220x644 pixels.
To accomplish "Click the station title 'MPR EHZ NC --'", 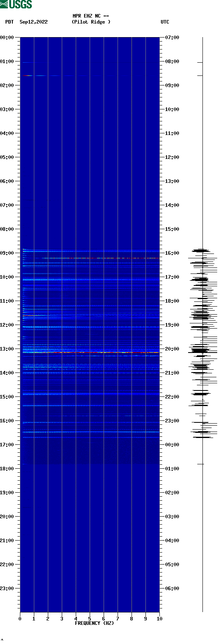I will 91,16.
